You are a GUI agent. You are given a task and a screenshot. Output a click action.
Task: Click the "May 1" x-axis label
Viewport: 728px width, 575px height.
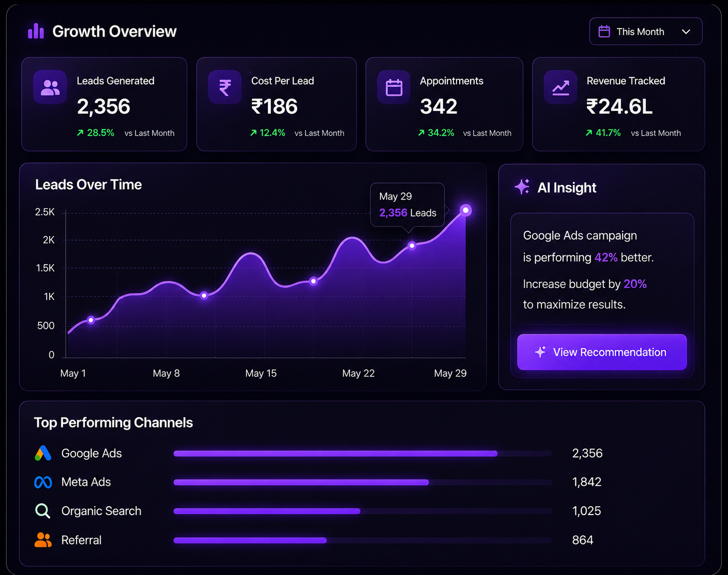coord(73,373)
